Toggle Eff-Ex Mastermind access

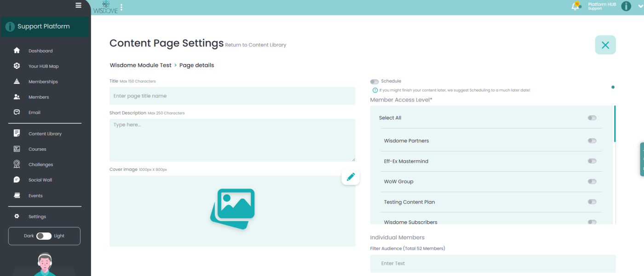[x=592, y=161]
